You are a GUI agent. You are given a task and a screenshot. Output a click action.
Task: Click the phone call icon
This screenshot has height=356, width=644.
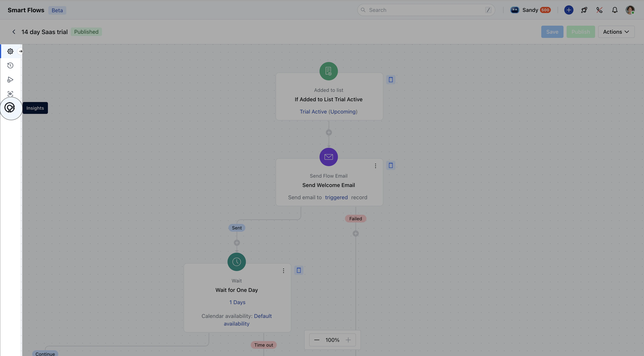599,10
